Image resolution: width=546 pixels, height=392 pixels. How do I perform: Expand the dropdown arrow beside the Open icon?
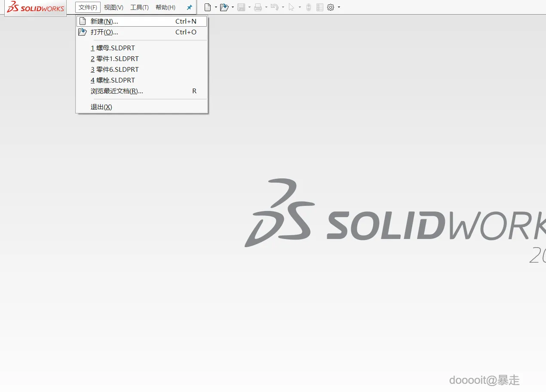233,7
